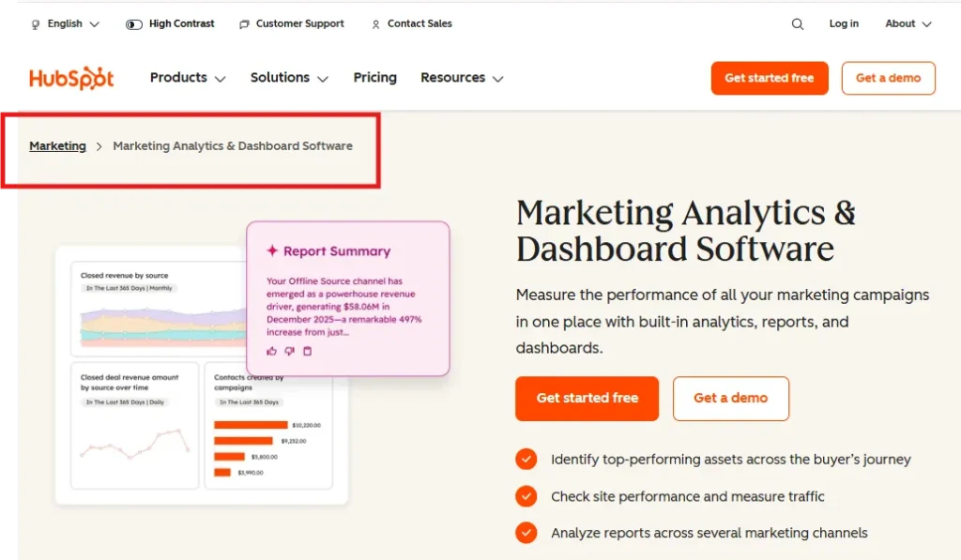The image size is (961, 560).
Task: Open the Pricing page
Action: (375, 78)
